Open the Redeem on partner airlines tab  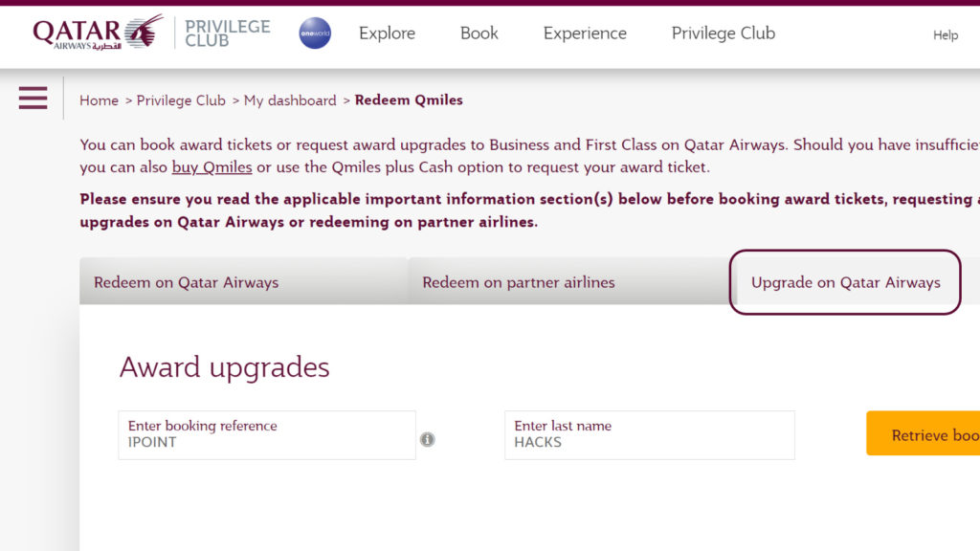(x=519, y=282)
